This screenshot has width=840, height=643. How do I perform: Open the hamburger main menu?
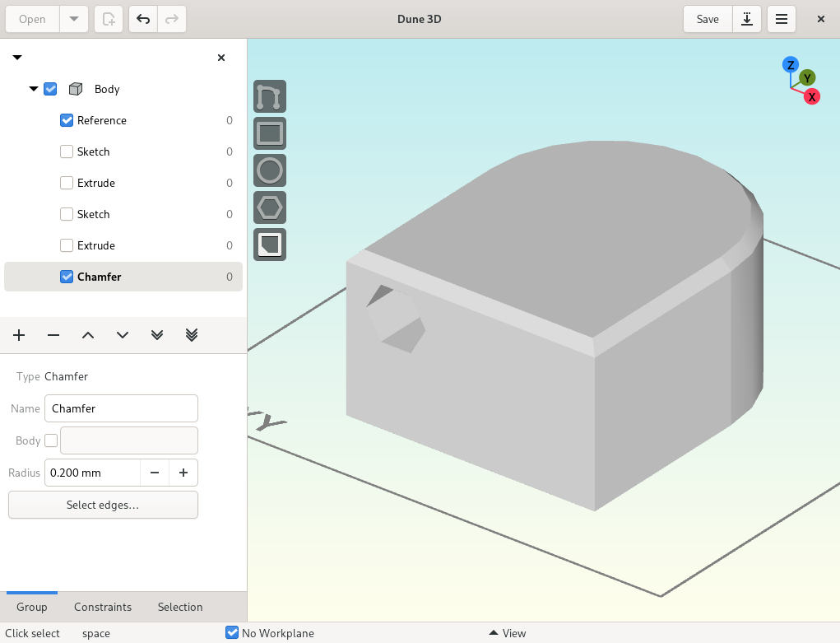tap(782, 19)
